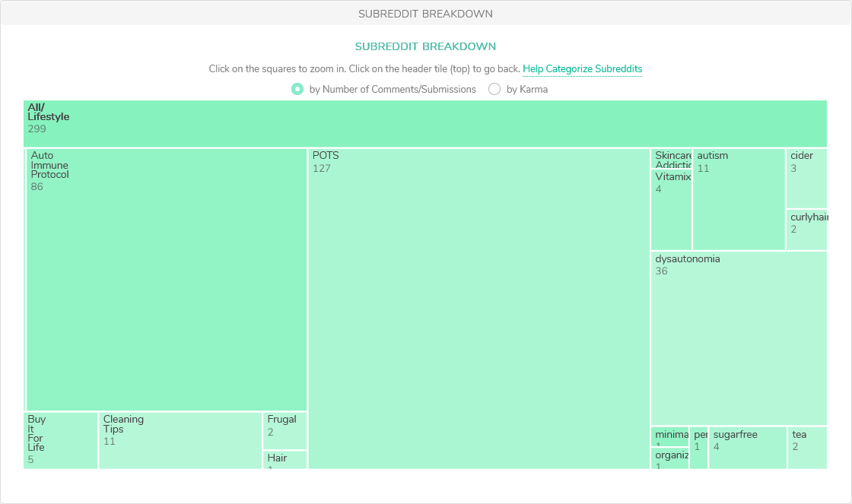The width and height of the screenshot is (852, 504).
Task: Click the Buy It For Life tile
Action: click(61, 440)
